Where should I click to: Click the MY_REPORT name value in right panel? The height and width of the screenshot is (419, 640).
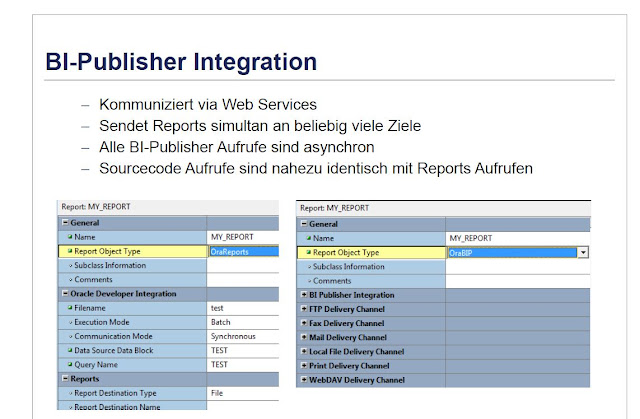[471, 238]
